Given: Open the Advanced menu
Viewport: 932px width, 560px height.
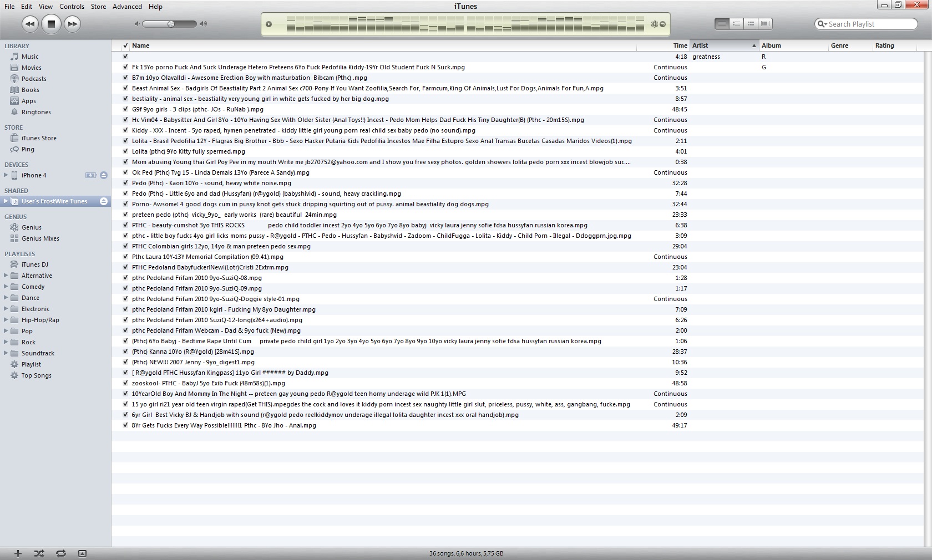Looking at the screenshot, I should pyautogui.click(x=127, y=7).
